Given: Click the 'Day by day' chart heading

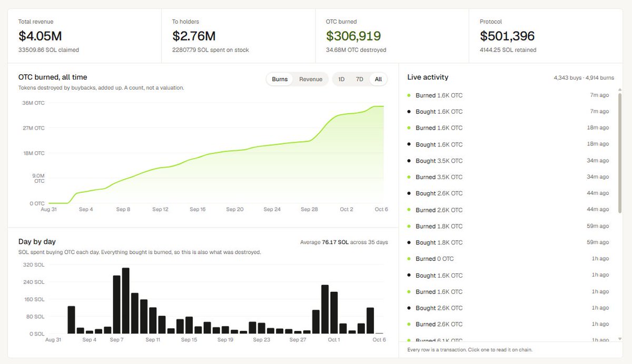Looking at the screenshot, I should click(x=37, y=241).
